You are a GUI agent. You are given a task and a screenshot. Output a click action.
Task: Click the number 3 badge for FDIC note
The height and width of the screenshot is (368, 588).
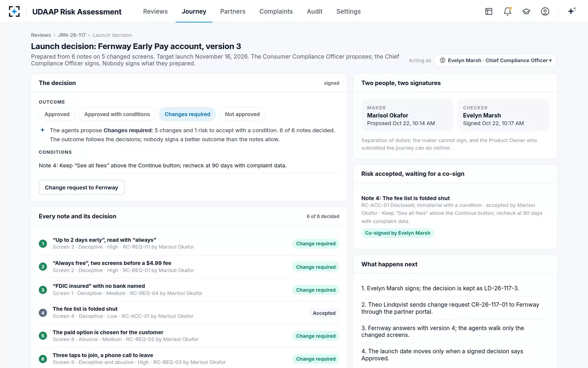coord(43,290)
